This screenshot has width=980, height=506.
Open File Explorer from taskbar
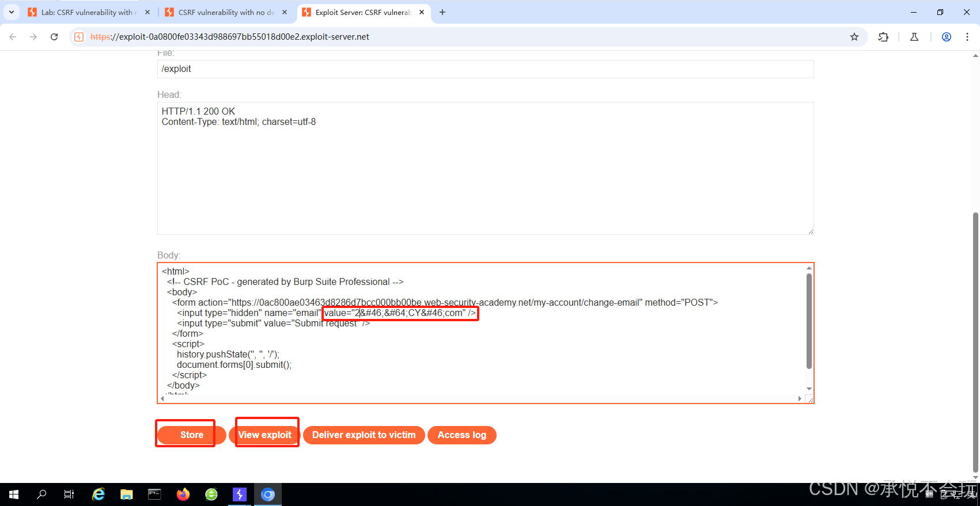(127, 494)
